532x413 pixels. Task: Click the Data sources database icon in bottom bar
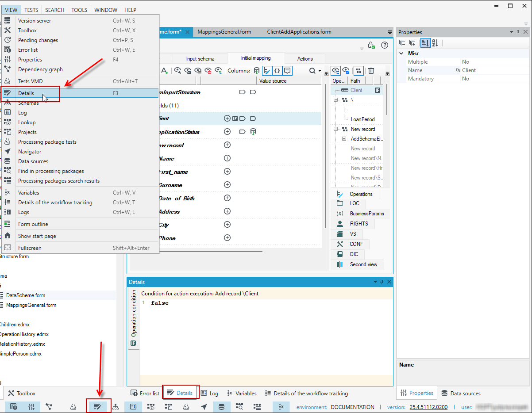pyautogui.click(x=222, y=406)
